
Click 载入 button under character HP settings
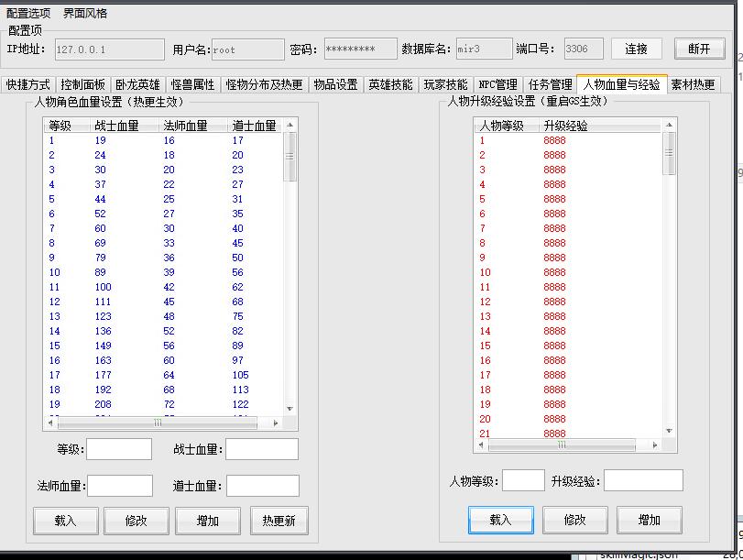(x=65, y=521)
